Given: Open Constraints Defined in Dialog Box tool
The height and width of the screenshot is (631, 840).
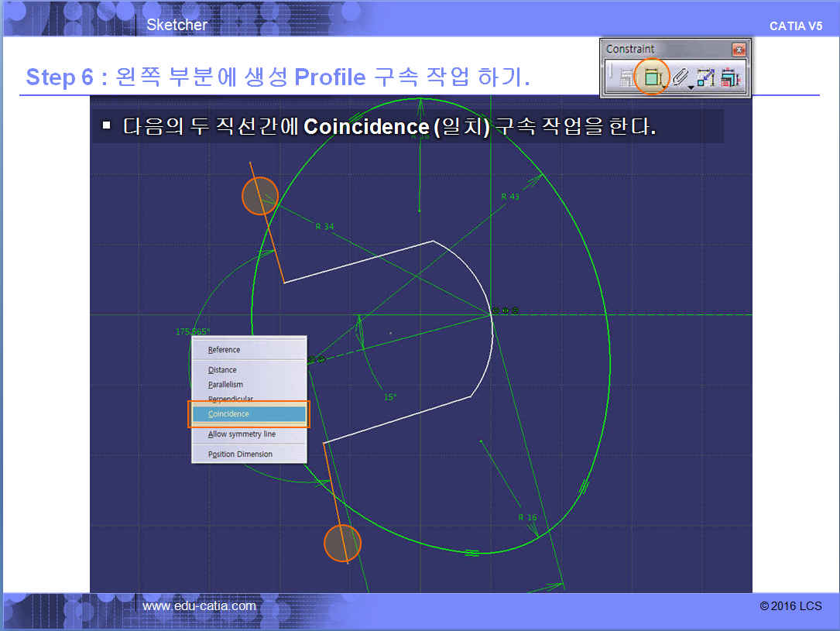Looking at the screenshot, I should point(625,77).
